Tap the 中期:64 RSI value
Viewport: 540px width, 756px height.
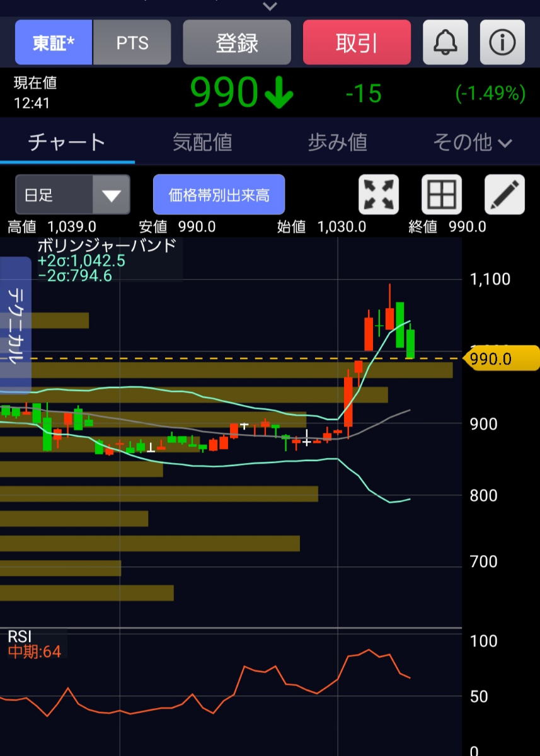pyautogui.click(x=35, y=651)
